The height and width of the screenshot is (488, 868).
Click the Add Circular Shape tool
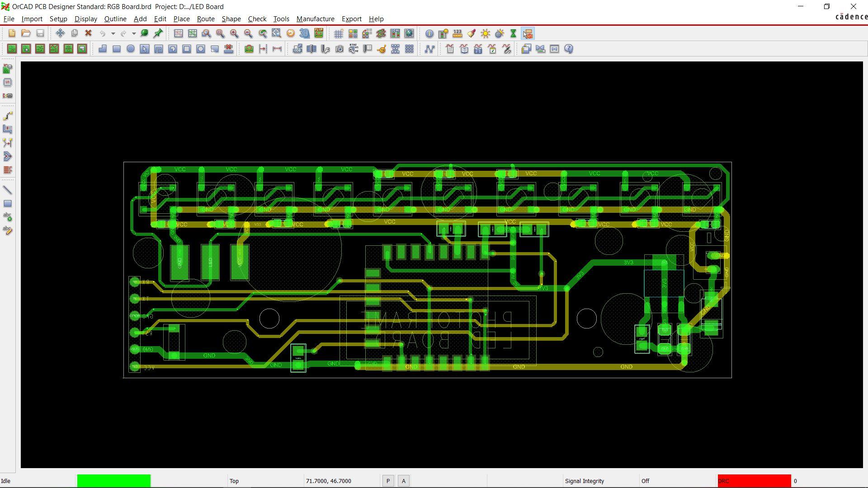click(x=131, y=49)
